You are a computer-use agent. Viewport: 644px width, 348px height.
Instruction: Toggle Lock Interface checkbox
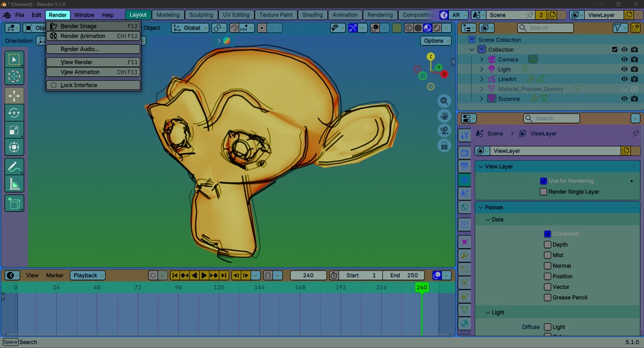tap(54, 85)
